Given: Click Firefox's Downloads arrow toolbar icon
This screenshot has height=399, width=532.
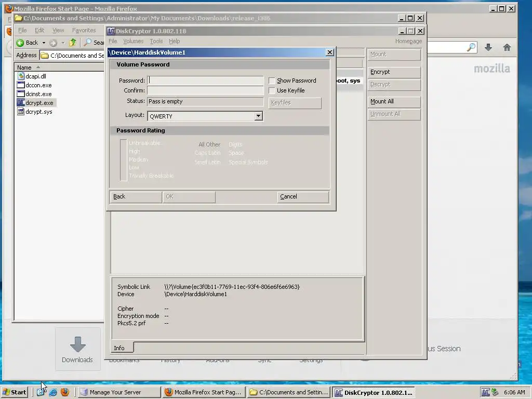Looking at the screenshot, I should pos(488,47).
